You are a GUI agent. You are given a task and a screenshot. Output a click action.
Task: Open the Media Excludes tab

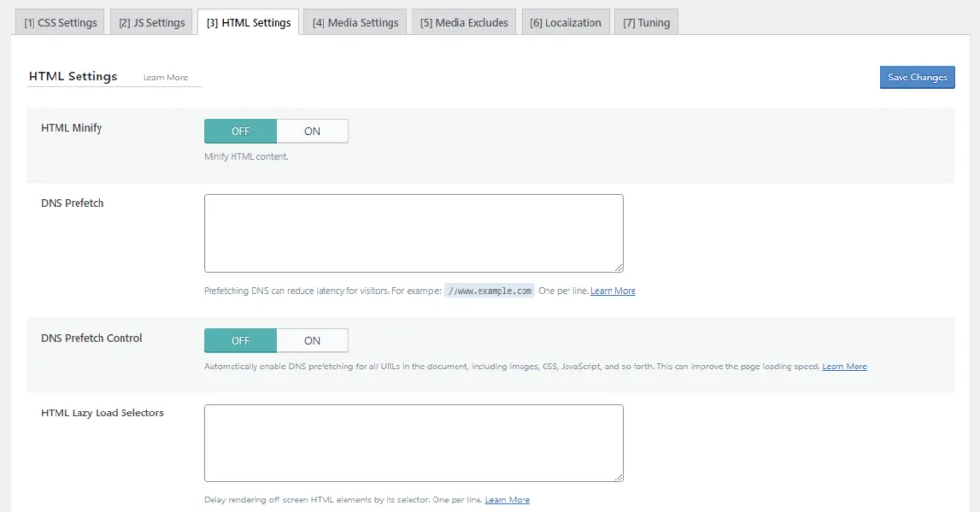pyautogui.click(x=464, y=22)
